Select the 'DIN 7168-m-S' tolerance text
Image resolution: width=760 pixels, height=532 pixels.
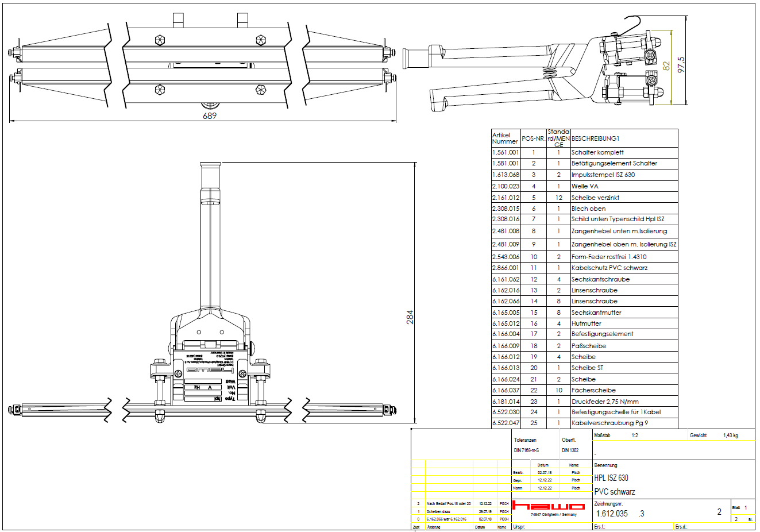click(526, 450)
